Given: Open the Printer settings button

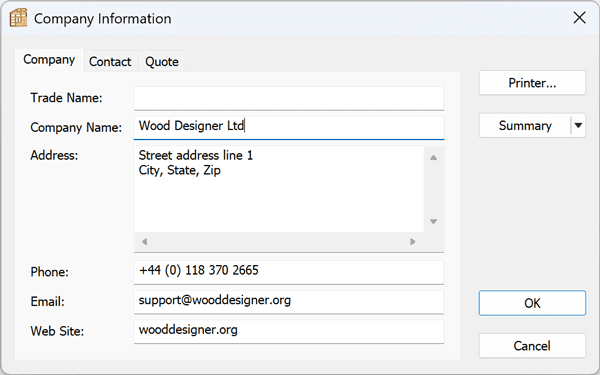Looking at the screenshot, I should pyautogui.click(x=532, y=83).
